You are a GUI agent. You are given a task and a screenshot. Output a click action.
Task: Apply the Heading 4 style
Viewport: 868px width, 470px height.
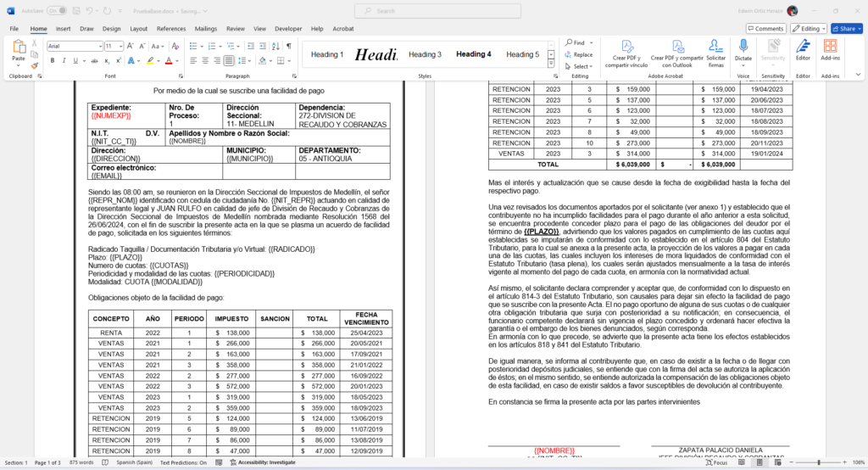pyautogui.click(x=473, y=54)
